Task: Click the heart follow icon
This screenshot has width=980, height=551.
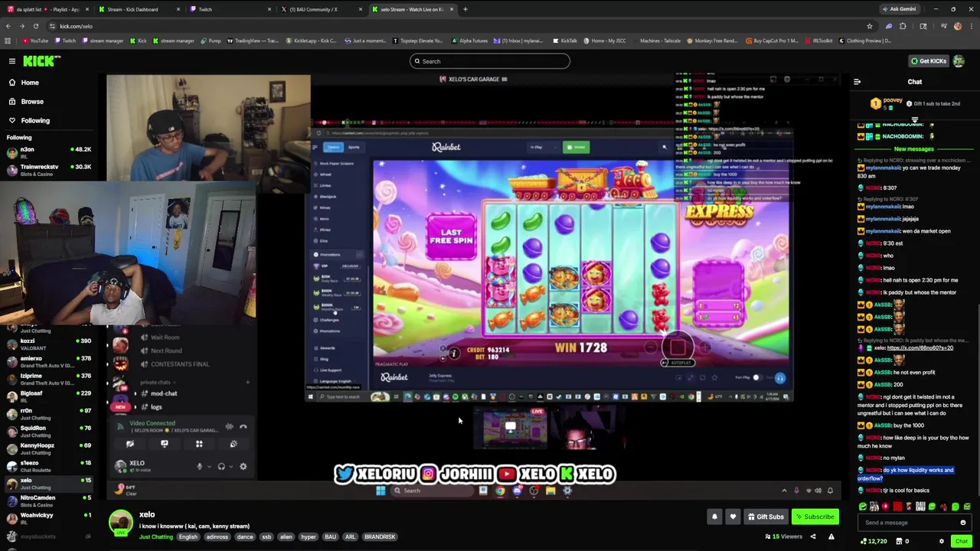Action: (733, 517)
